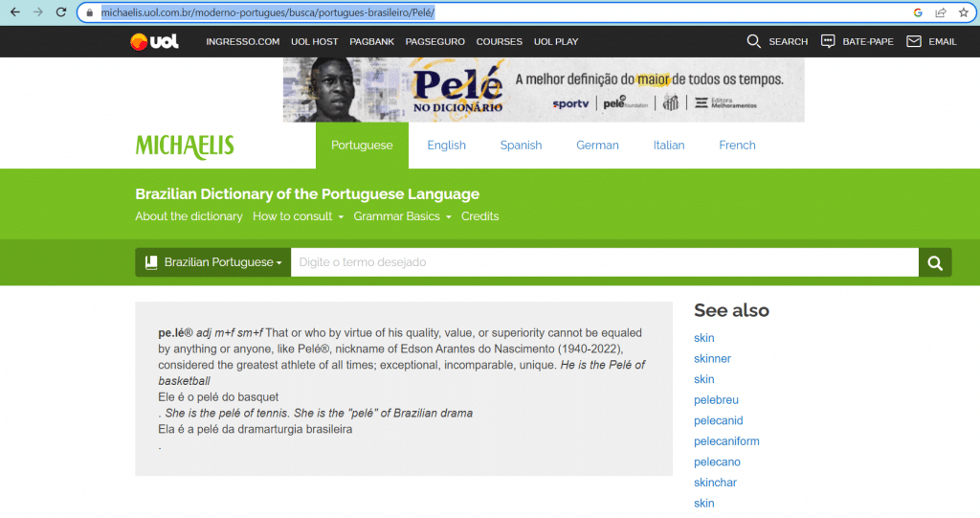Viewport: 980px width, 518px height.
Task: Switch to the German tab
Action: [597, 146]
